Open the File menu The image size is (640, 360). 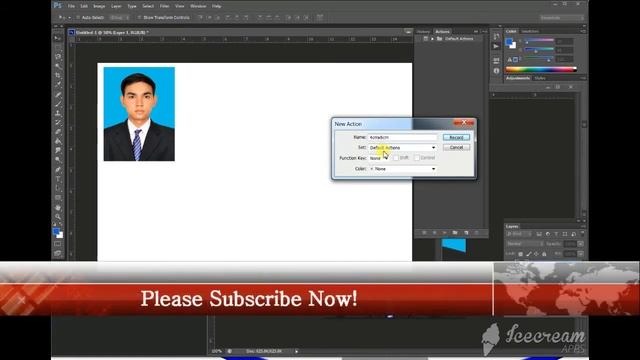[x=71, y=6]
